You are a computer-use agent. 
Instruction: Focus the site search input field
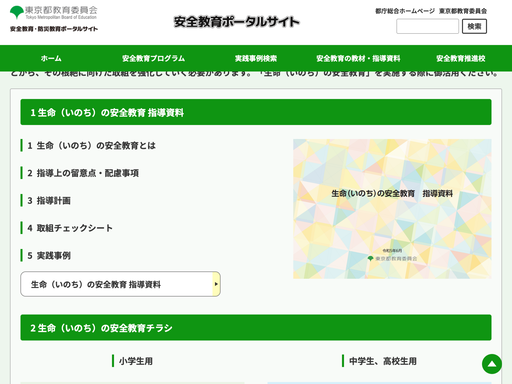(x=427, y=26)
